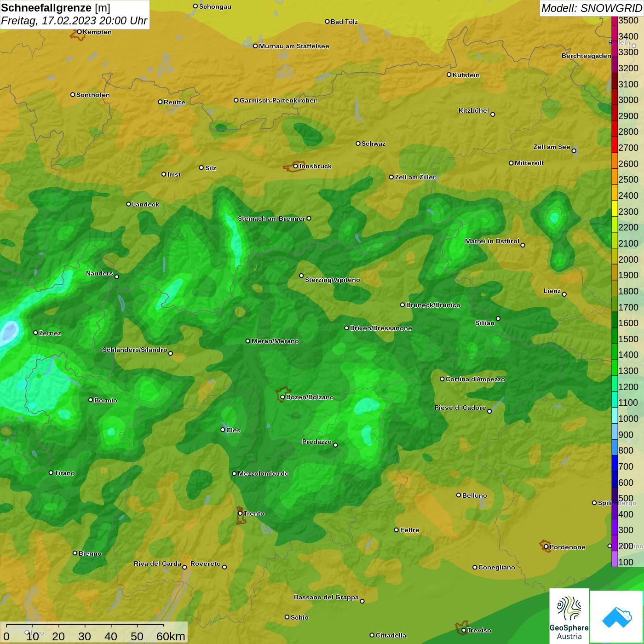This screenshot has width=644, height=644.
Task: Click the date 'Freitag, 17.02.2023 20:00 Uhr'
Action: pos(74,21)
